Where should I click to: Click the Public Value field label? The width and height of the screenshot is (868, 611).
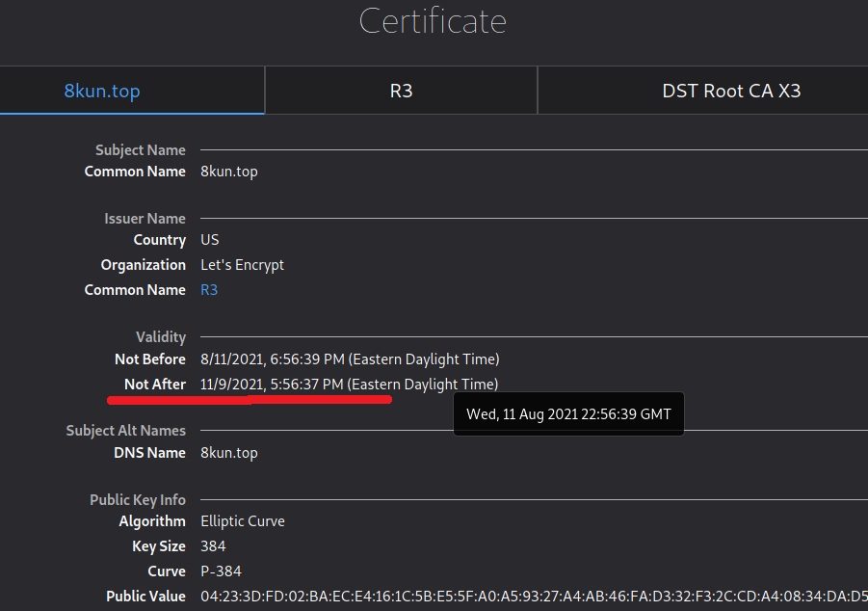tap(146, 597)
